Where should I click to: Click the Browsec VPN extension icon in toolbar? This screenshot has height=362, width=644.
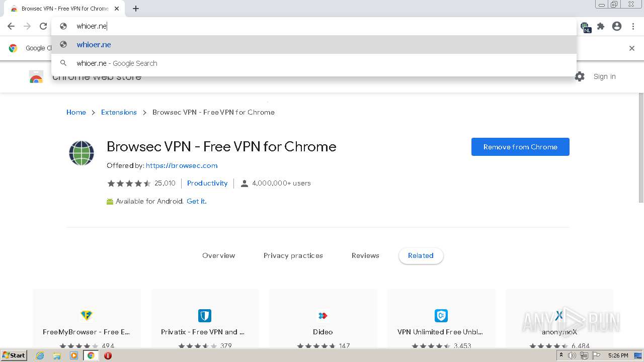tap(585, 27)
